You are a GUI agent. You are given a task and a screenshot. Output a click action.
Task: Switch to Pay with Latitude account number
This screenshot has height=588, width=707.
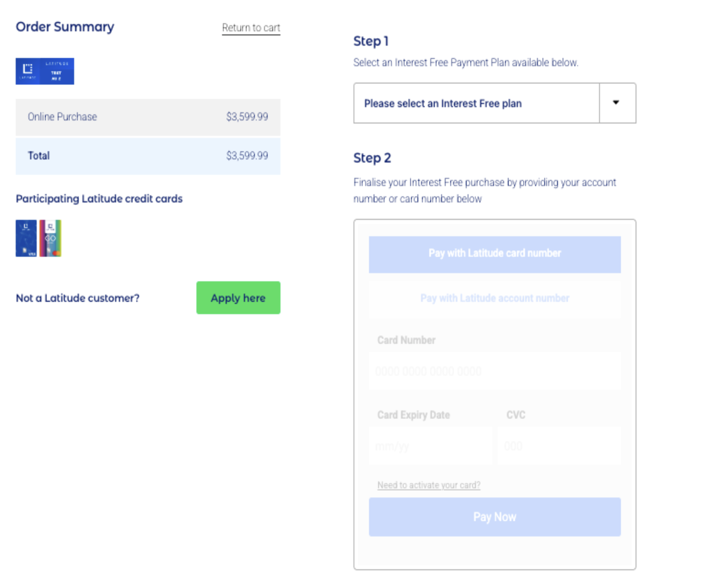point(494,298)
